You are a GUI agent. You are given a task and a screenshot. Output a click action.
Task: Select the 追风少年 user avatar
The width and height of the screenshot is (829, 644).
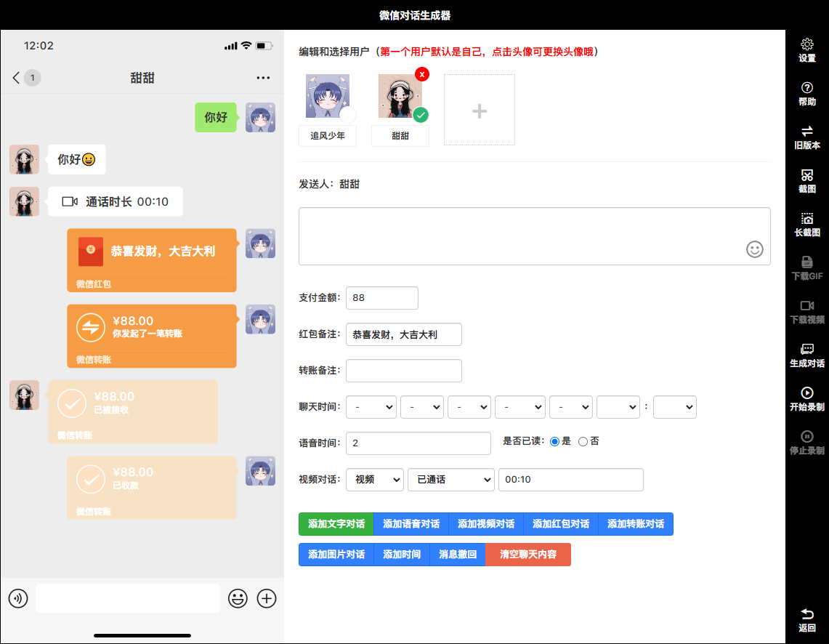(x=327, y=97)
